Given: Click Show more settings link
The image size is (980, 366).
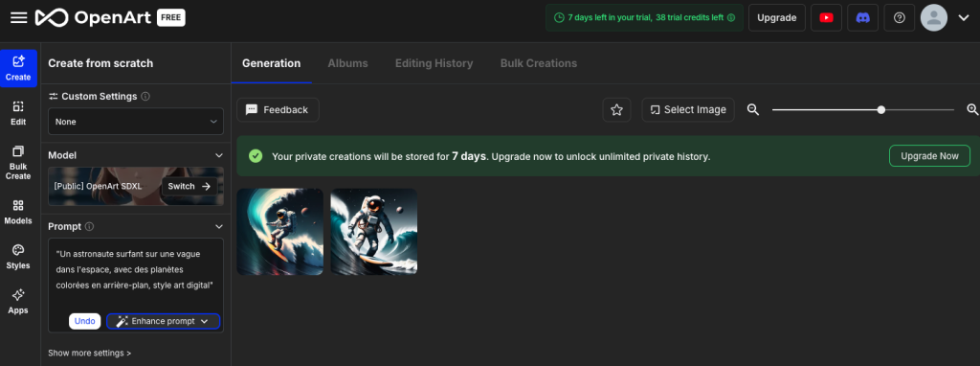Looking at the screenshot, I should coord(89,353).
